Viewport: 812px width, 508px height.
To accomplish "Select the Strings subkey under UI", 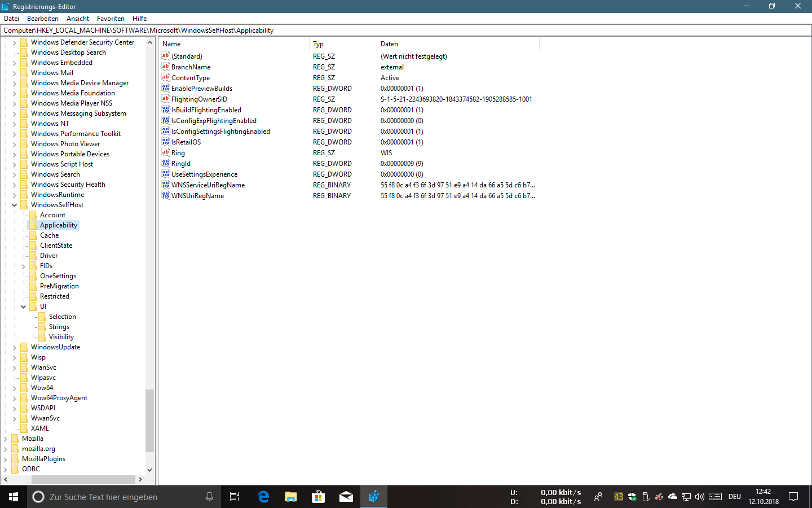I will (x=59, y=327).
